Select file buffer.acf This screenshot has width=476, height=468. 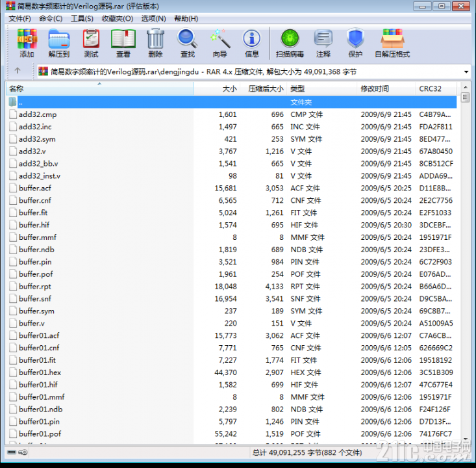(x=231, y=188)
